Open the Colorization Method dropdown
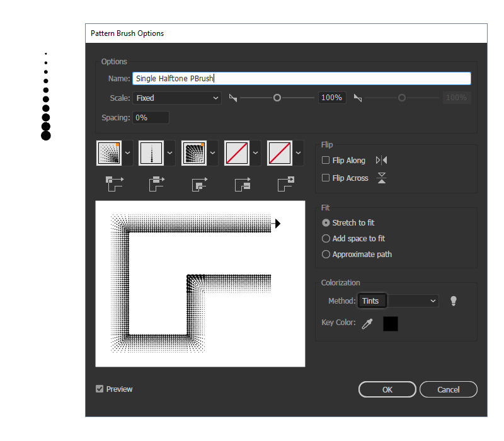The height and width of the screenshot is (441, 504). pos(413,301)
